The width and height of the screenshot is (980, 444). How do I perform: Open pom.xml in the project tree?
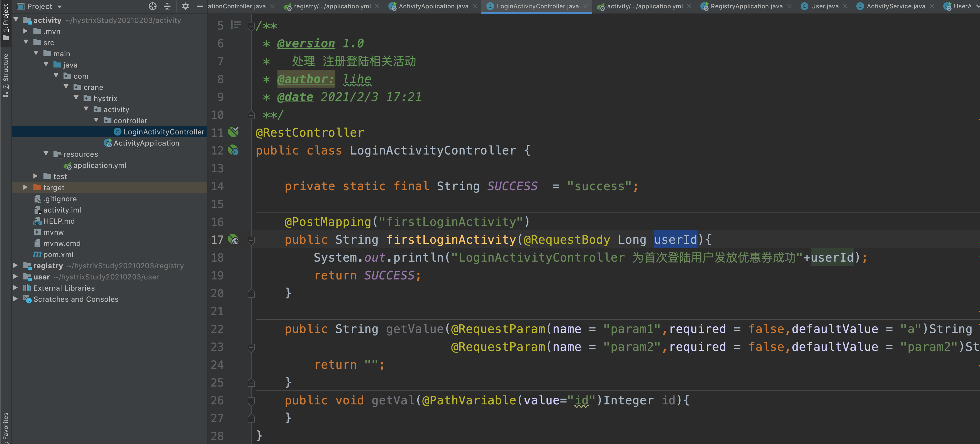pos(58,254)
